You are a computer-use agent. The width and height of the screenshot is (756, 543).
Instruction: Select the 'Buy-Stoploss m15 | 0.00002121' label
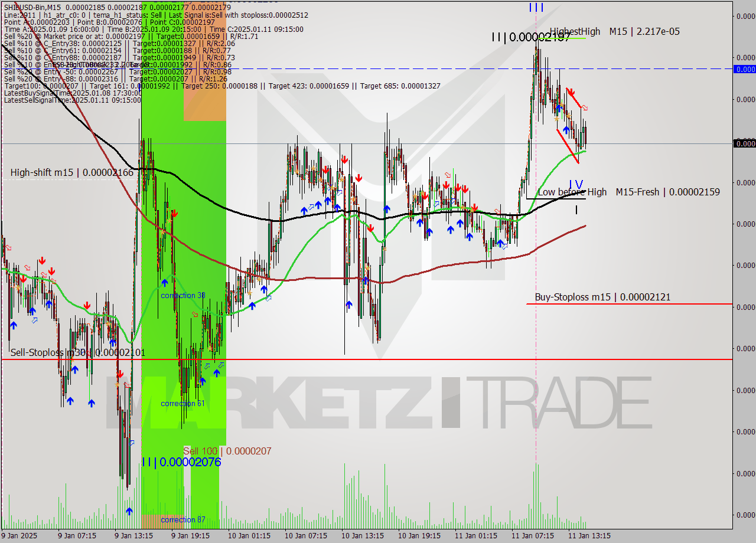coord(602,297)
